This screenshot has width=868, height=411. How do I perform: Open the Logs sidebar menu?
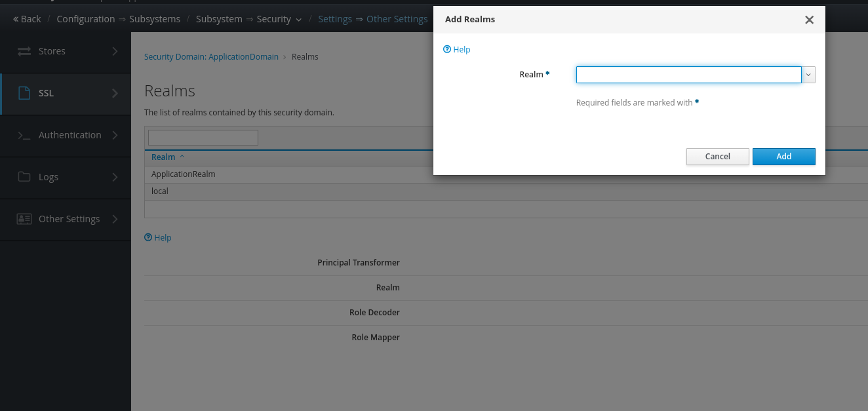49,177
